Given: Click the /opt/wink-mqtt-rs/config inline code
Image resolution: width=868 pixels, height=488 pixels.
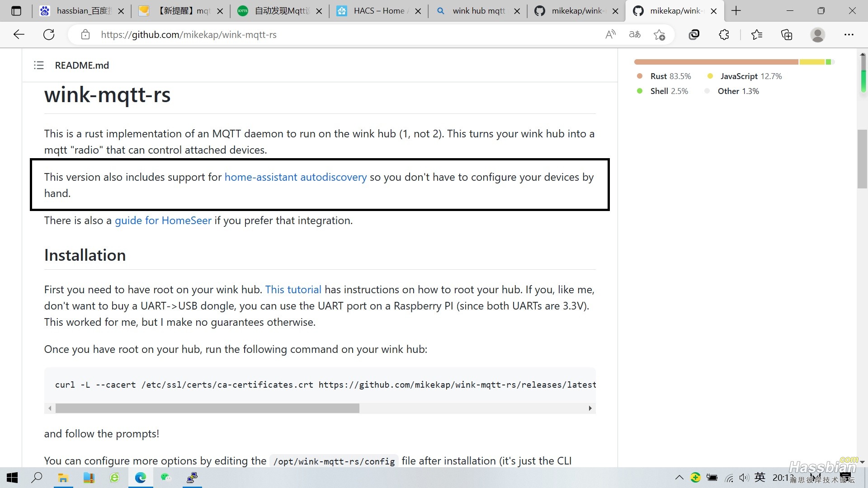Looking at the screenshot, I should tap(334, 461).
